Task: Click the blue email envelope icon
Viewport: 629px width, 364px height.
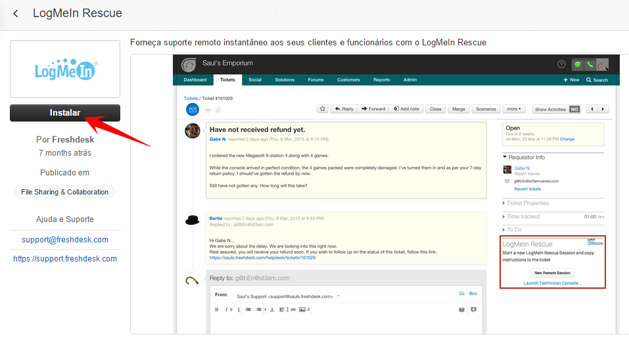Action: point(193,110)
